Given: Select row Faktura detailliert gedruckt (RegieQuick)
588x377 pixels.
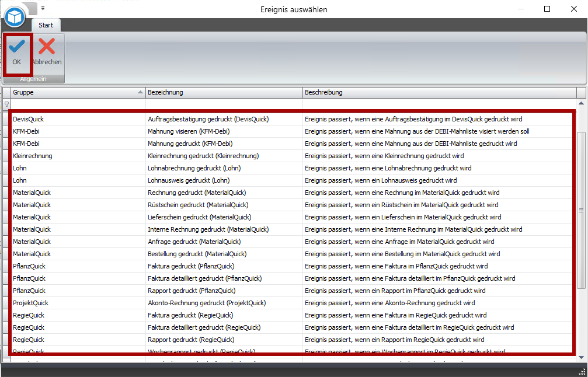Looking at the screenshot, I should pyautogui.click(x=292, y=327).
